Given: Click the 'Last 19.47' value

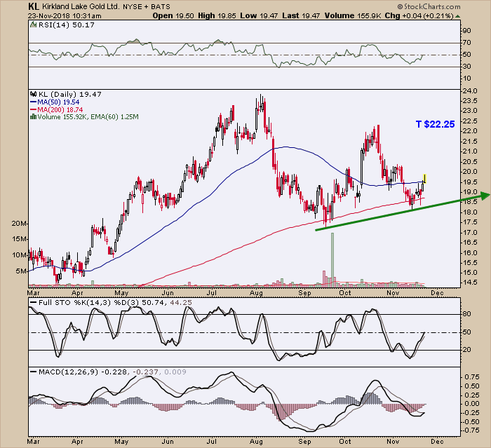Looking at the screenshot, I should coord(301,15).
